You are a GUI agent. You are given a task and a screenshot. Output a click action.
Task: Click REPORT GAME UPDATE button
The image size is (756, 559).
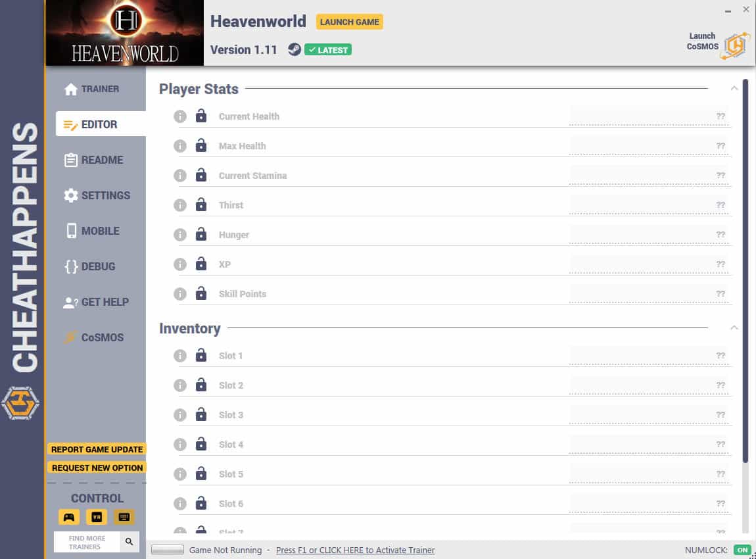97,449
